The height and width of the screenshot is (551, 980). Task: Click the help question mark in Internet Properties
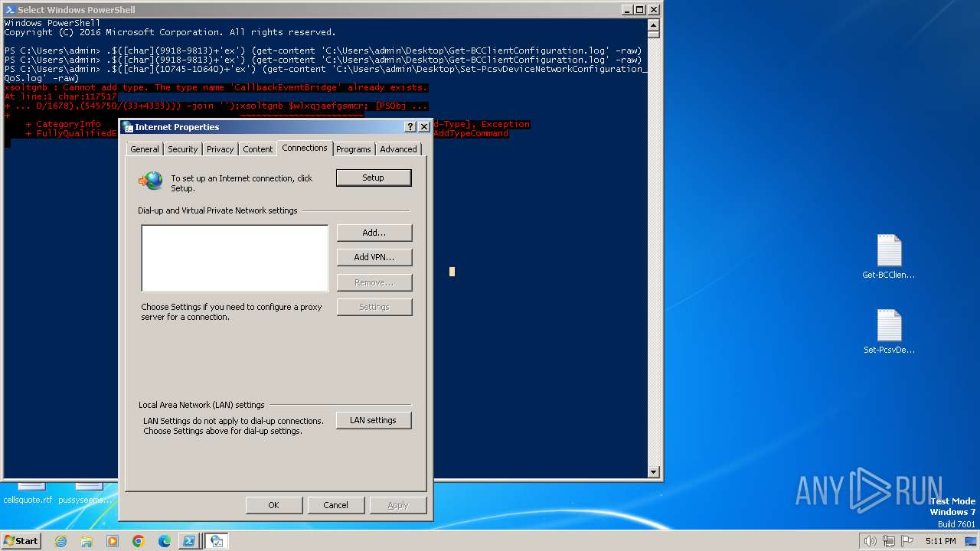[x=410, y=127]
